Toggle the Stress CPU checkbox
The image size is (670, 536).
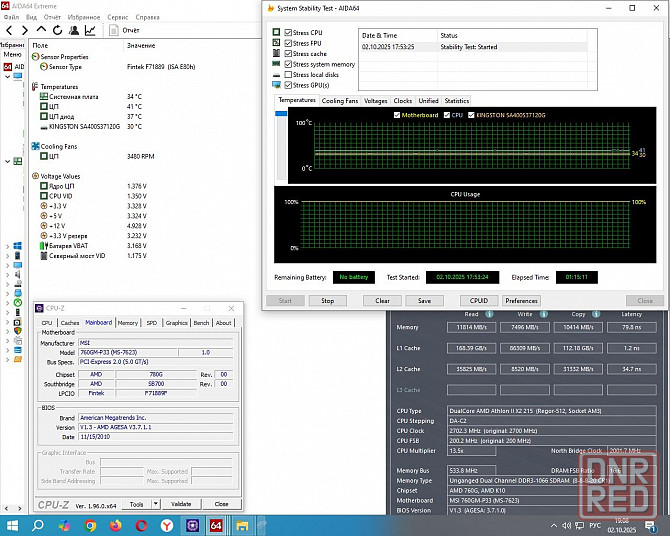coord(289,33)
